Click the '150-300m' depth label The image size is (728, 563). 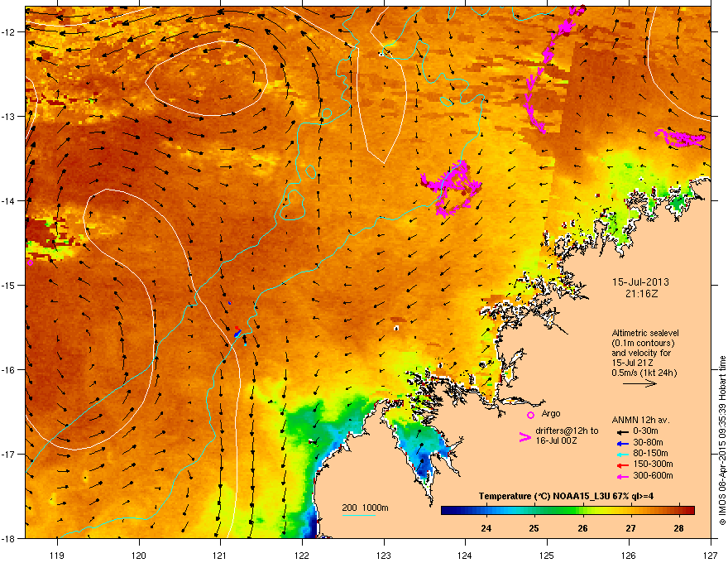(653, 464)
